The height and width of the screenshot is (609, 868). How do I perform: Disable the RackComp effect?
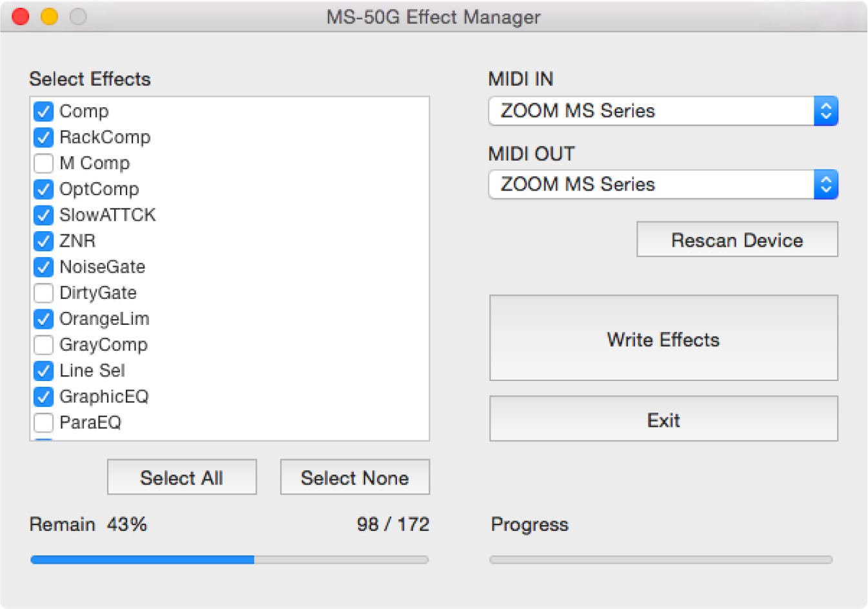[43, 137]
